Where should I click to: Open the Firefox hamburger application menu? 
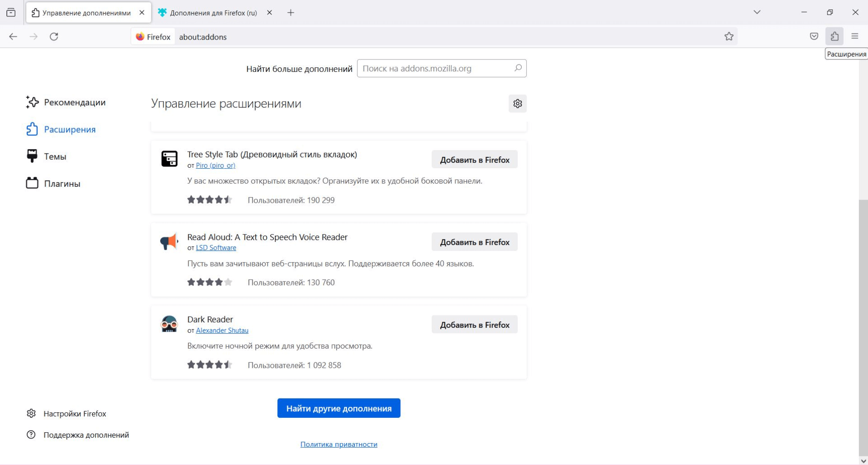click(x=855, y=36)
